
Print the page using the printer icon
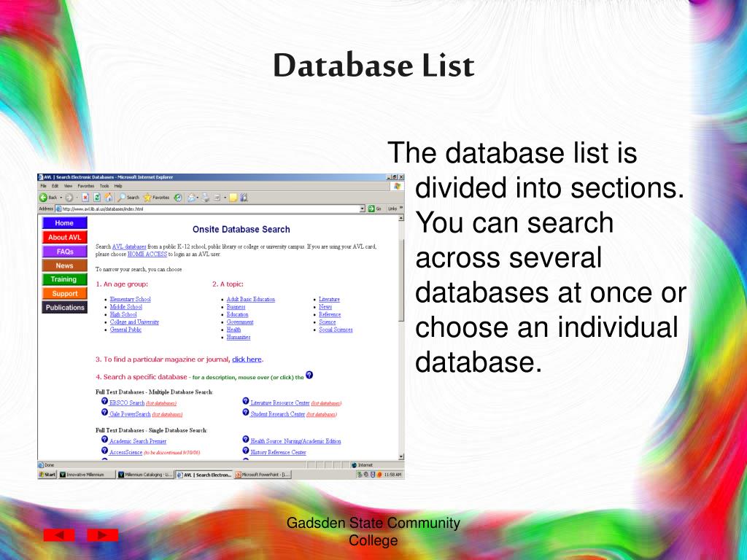pos(206,198)
